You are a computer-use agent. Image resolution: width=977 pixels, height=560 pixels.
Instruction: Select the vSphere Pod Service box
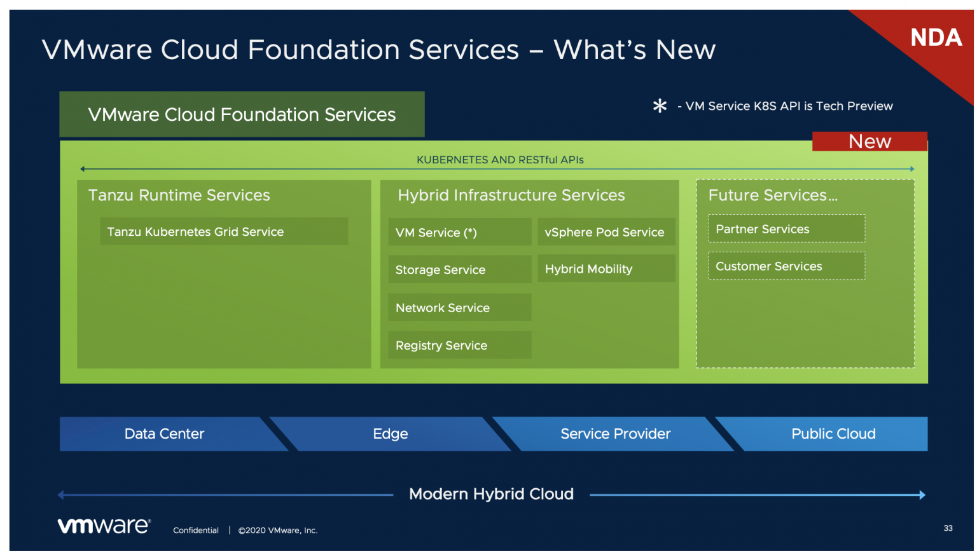click(x=606, y=232)
